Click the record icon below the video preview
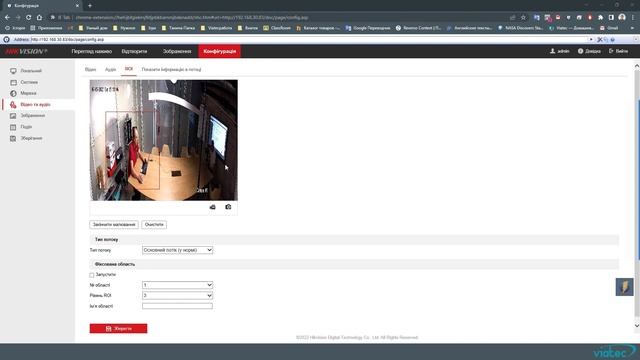640x360 pixels. pos(213,207)
